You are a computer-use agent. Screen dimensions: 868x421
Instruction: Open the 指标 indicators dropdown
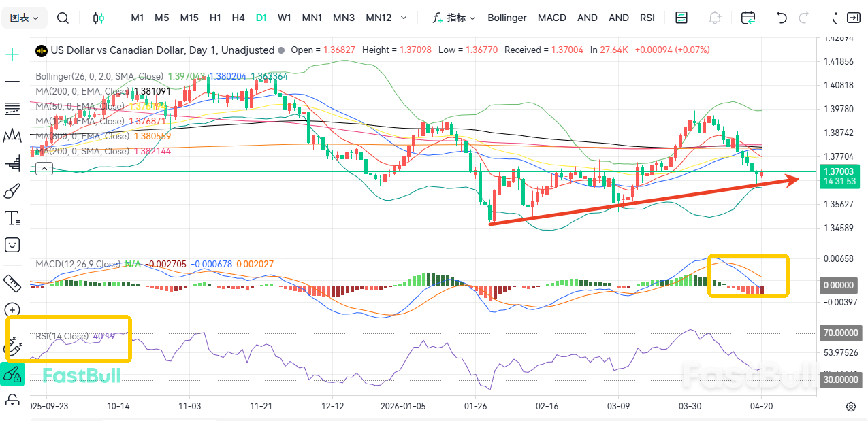(454, 18)
